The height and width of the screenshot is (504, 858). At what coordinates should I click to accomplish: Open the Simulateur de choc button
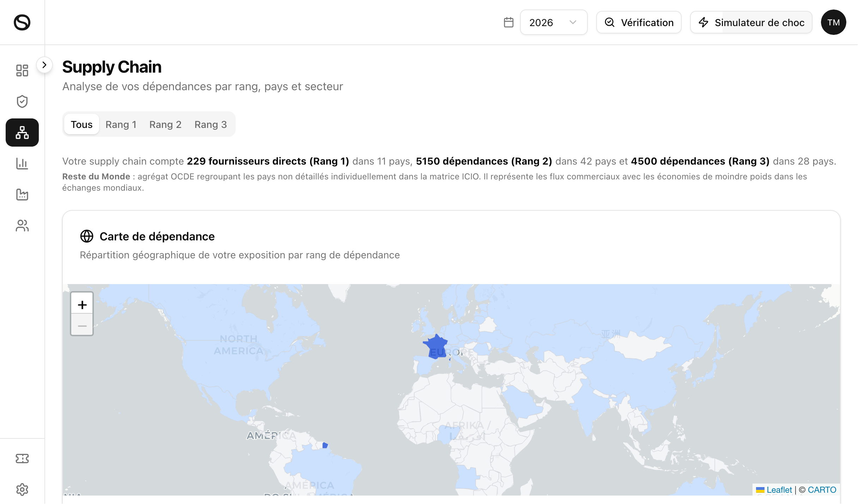751,22
